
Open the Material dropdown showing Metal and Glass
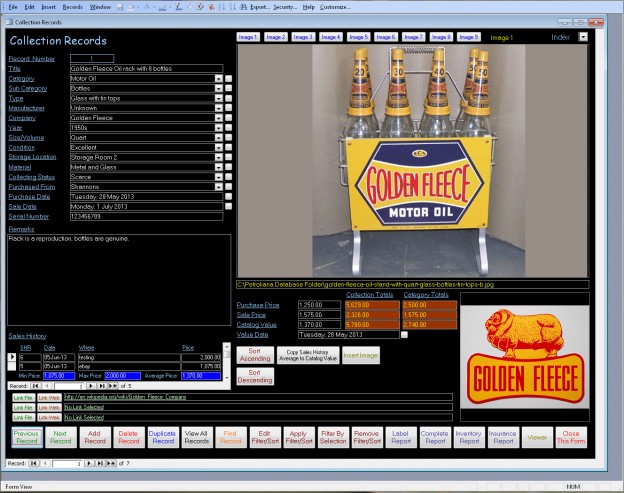pyautogui.click(x=219, y=167)
